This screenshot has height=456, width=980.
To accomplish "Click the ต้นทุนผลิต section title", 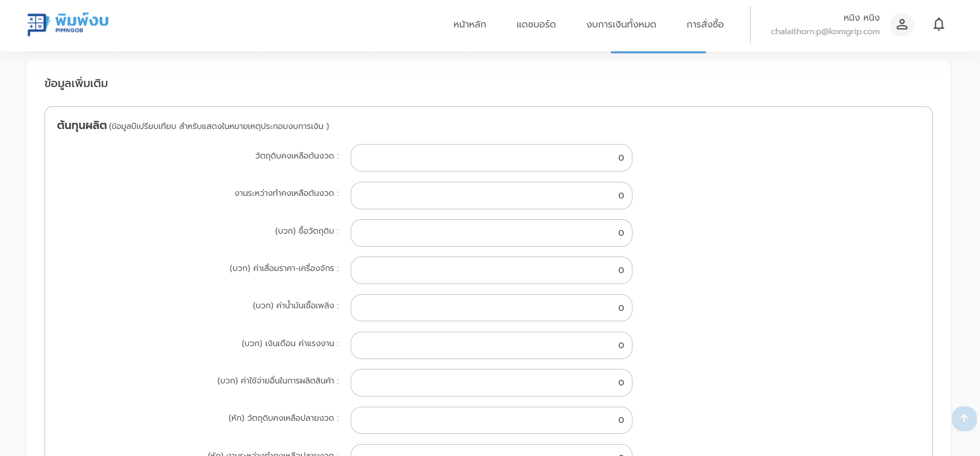I will pyautogui.click(x=82, y=125).
